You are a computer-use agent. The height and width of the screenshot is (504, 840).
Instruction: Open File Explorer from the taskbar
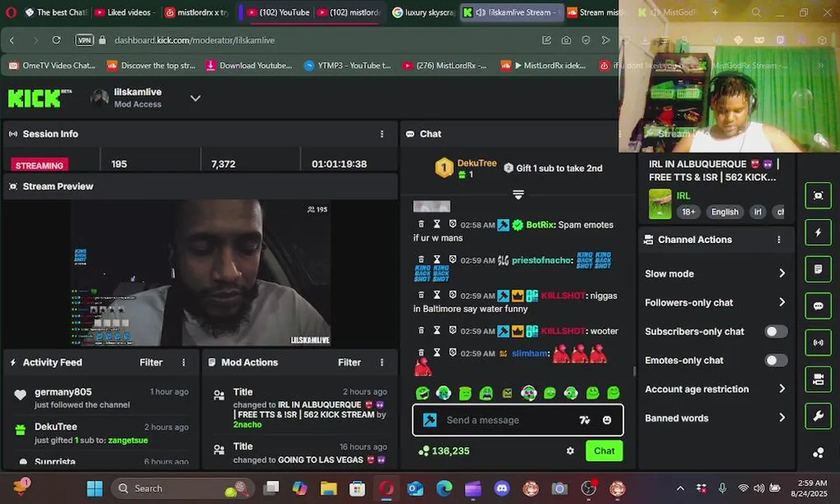point(328,488)
